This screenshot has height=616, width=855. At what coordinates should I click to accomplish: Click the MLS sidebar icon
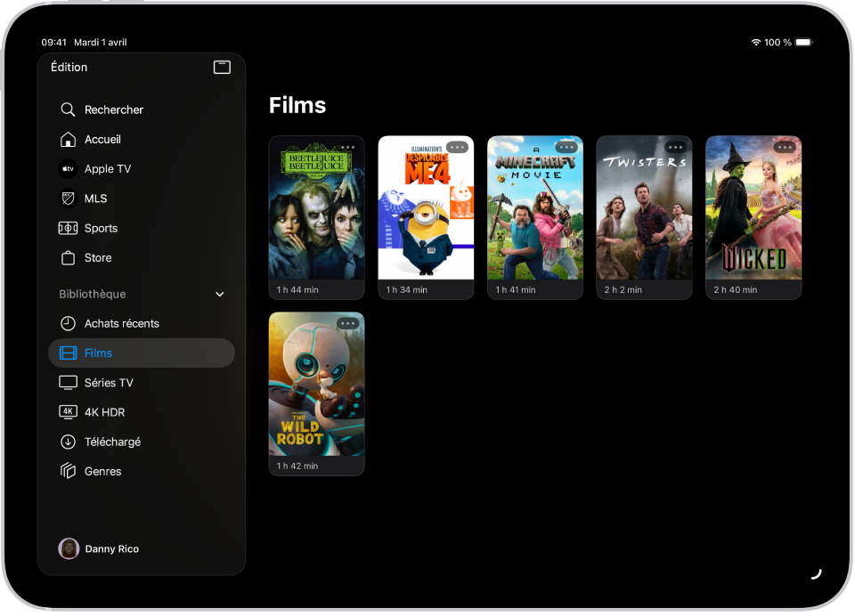[68, 198]
